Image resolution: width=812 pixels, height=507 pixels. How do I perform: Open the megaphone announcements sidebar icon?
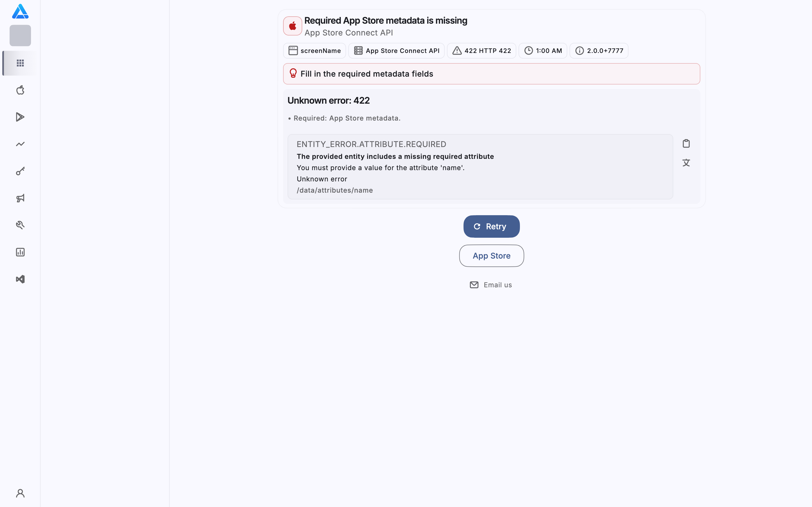point(20,198)
